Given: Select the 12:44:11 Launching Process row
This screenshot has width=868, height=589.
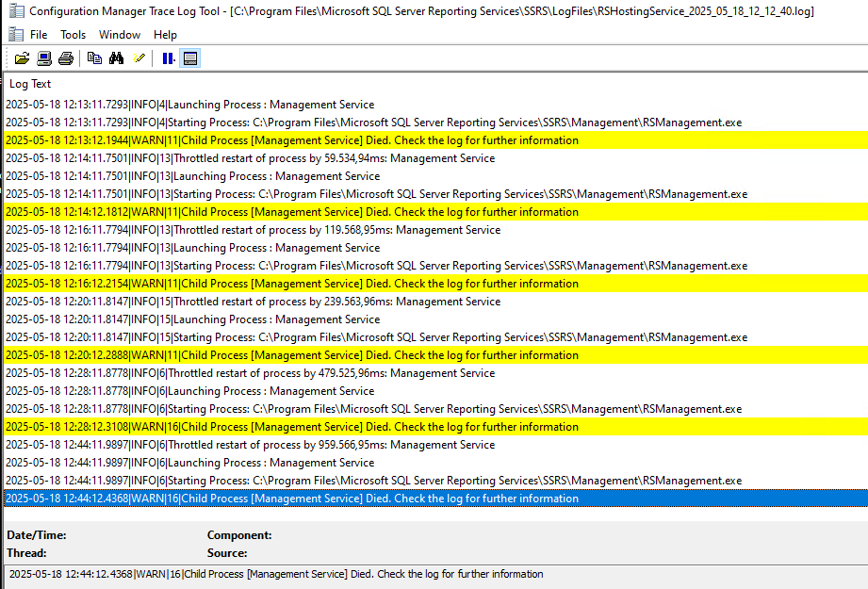Looking at the screenshot, I should coord(435,462).
